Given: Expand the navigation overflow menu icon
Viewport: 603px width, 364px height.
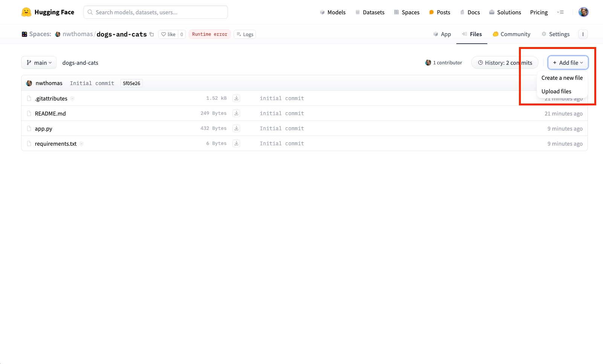Looking at the screenshot, I should coord(560,12).
